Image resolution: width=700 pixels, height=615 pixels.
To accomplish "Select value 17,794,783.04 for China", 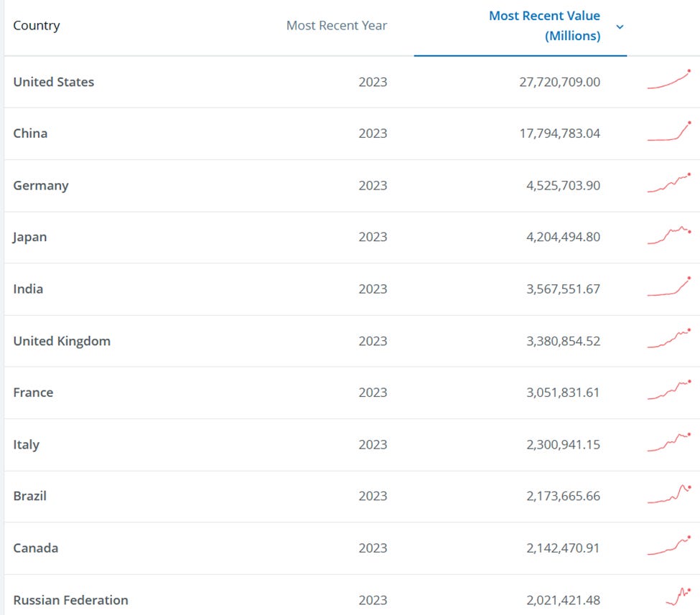I will click(560, 133).
